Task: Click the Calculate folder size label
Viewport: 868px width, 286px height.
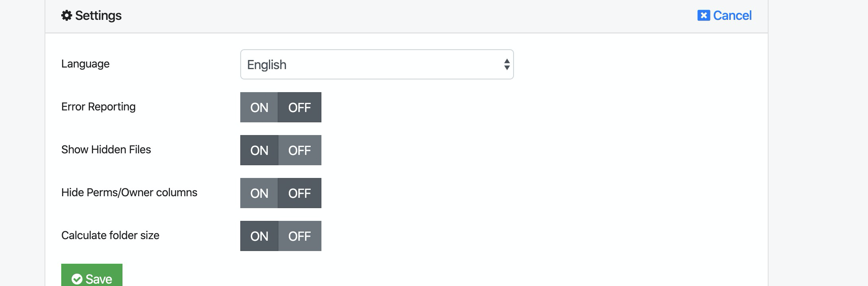Action: [x=110, y=236]
